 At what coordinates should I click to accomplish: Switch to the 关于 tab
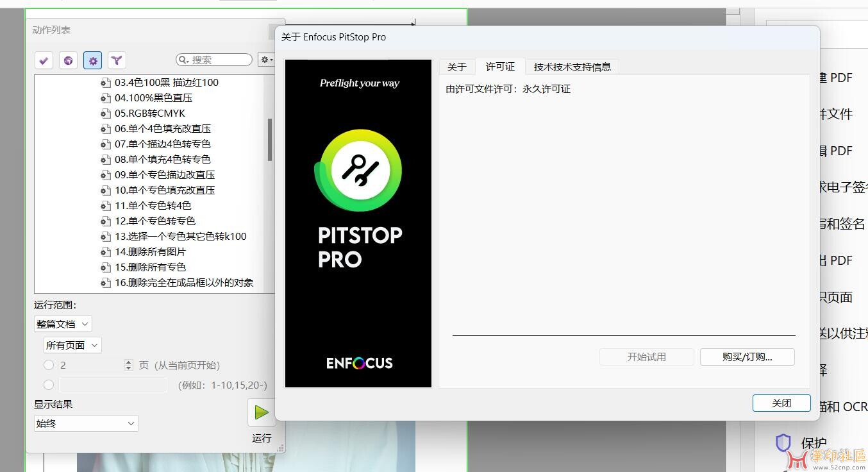457,67
